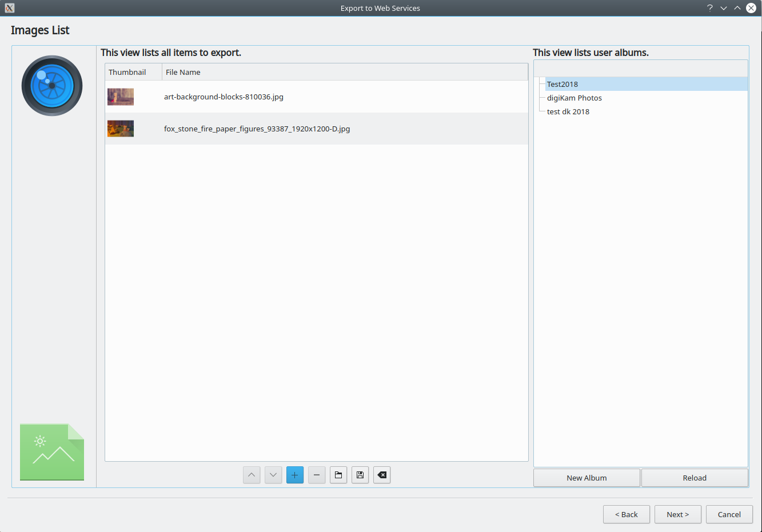The height and width of the screenshot is (532, 762).
Task: Select the fox_stone_fire_paper_figures file row
Action: 257,129
